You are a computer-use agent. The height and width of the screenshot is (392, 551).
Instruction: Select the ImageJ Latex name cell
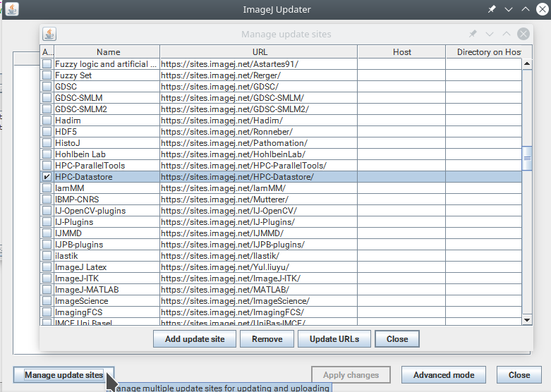coord(107,267)
